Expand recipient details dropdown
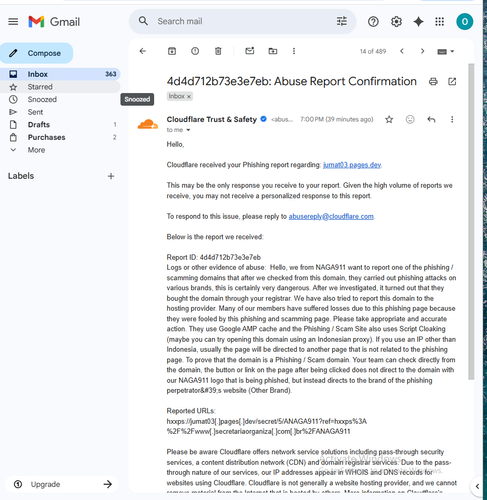This screenshot has width=487, height=500. point(188,130)
